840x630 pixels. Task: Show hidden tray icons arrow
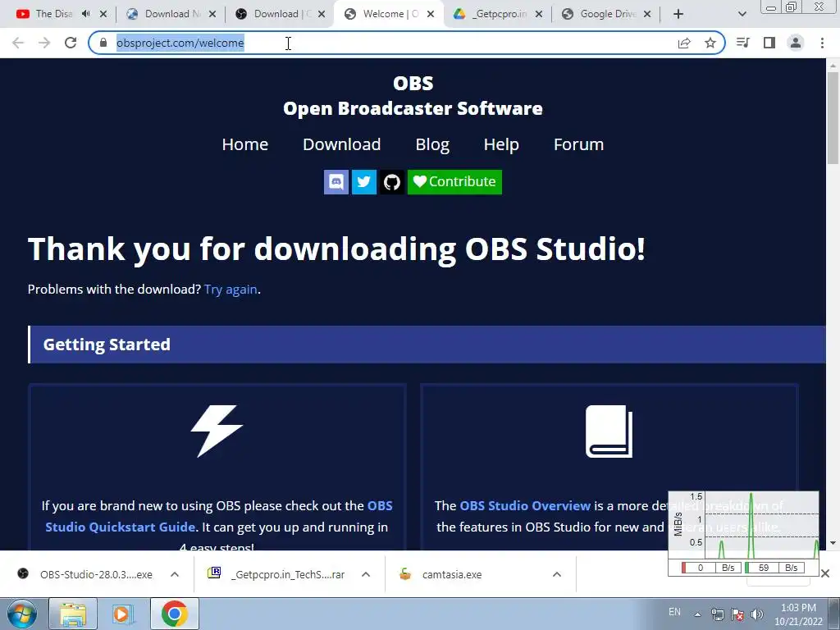pyautogui.click(x=697, y=614)
